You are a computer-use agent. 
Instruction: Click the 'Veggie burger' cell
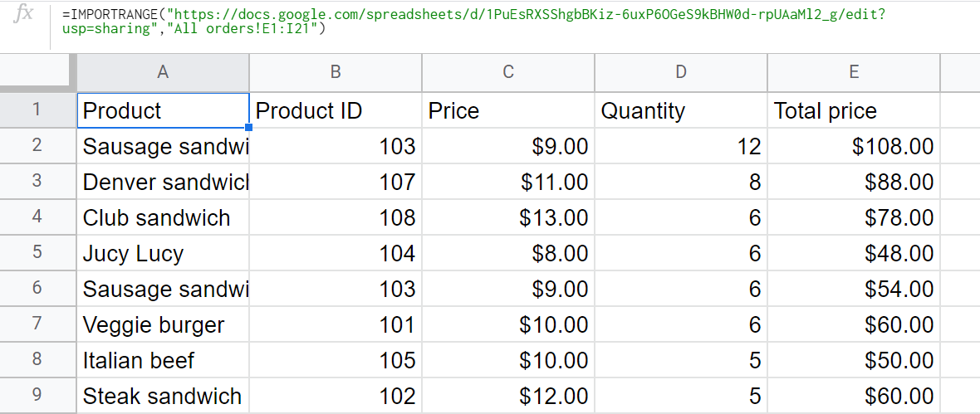point(163,324)
